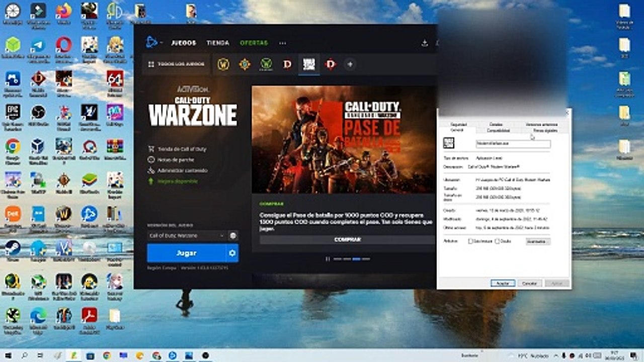This screenshot has height=362, width=644.
Task: Switch to the Seguridad tab in Properties
Action: pyautogui.click(x=458, y=124)
